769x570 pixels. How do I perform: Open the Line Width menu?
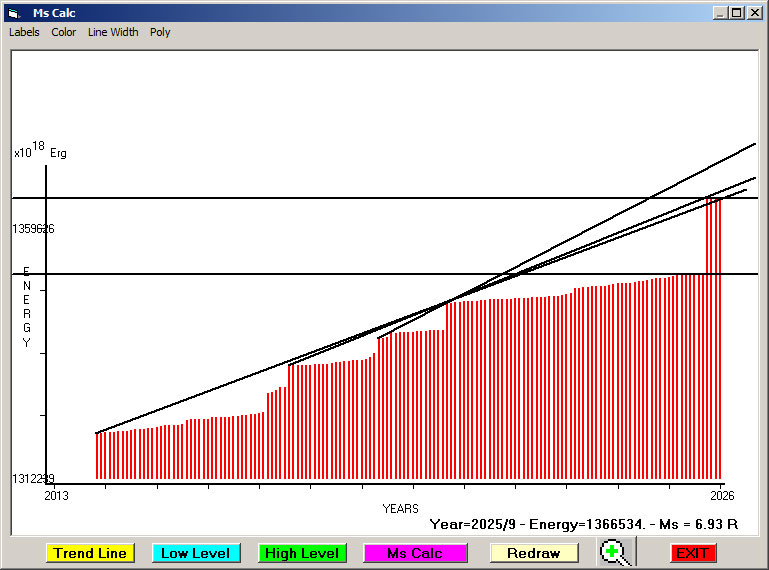pyautogui.click(x=113, y=32)
